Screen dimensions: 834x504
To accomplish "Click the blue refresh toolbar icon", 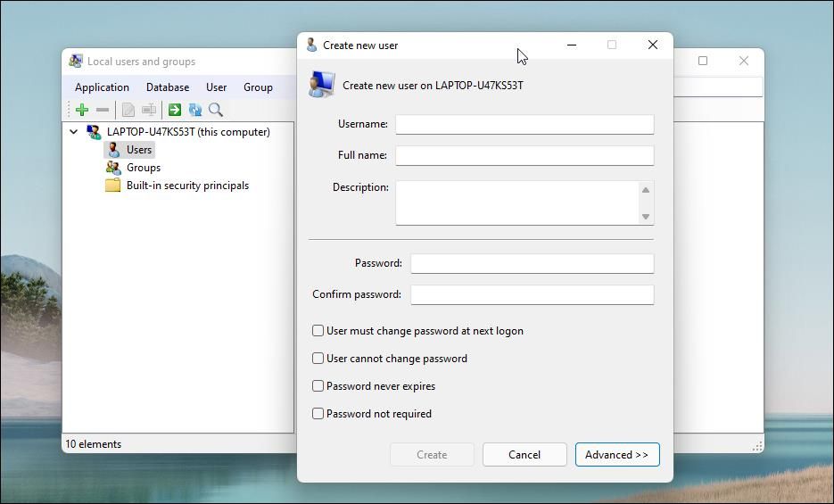I will click(194, 110).
